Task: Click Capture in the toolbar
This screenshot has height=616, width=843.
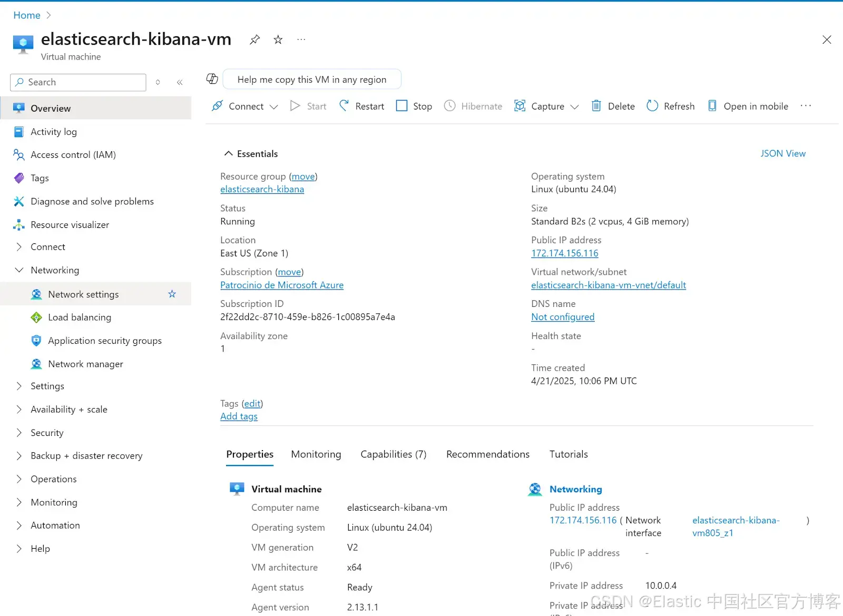Action: click(540, 106)
